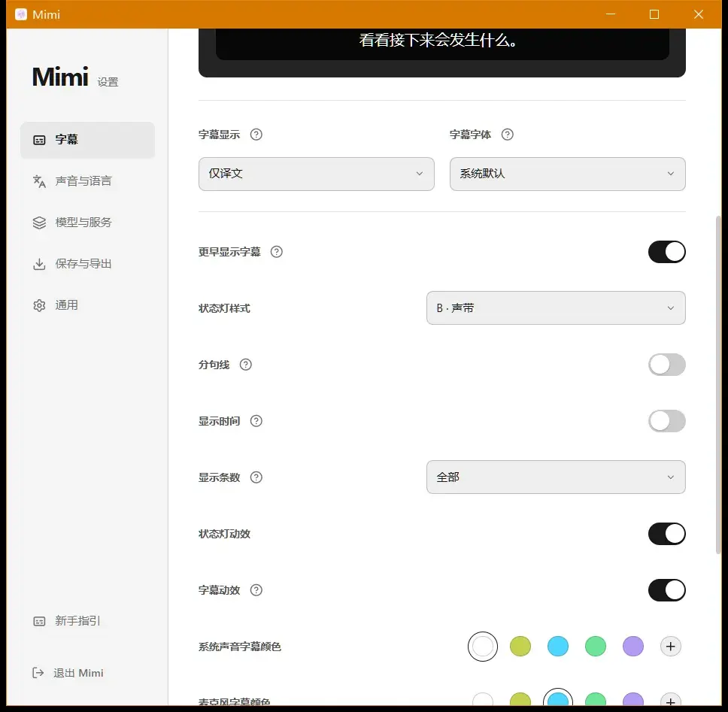Minimize the Mimi window
Viewport: 728px width, 712px height.
coord(611,14)
